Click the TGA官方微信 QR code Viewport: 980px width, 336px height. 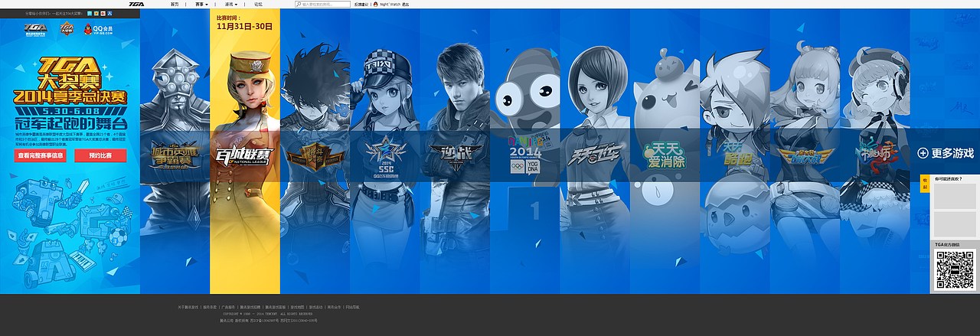pyautogui.click(x=955, y=269)
